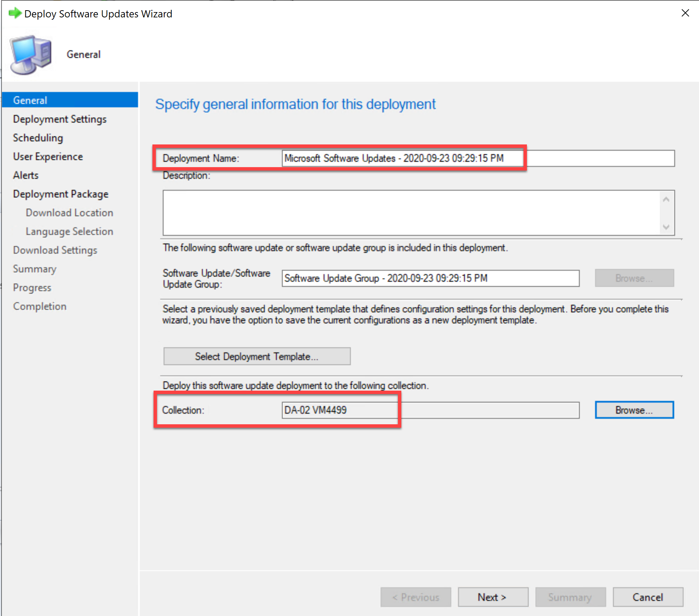Screen dimensions: 699x616
Task: Click Select Deployment Template button
Action: click(x=256, y=356)
